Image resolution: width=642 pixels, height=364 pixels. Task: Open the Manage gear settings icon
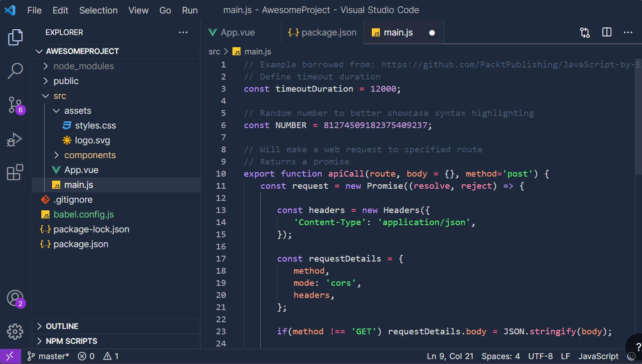[15, 332]
